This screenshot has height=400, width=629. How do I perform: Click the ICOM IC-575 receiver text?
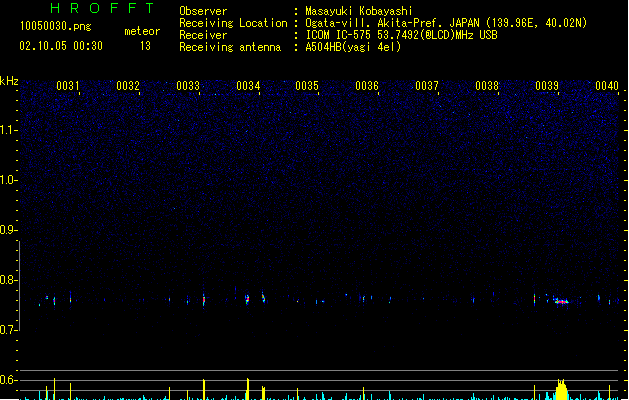(x=402, y=35)
